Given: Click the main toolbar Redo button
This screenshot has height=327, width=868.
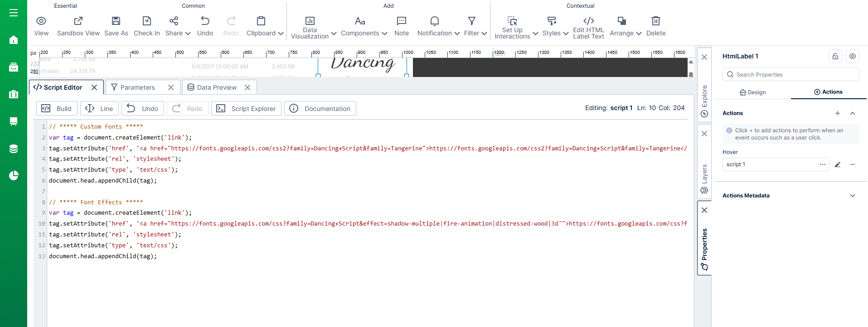Looking at the screenshot, I should (x=231, y=26).
